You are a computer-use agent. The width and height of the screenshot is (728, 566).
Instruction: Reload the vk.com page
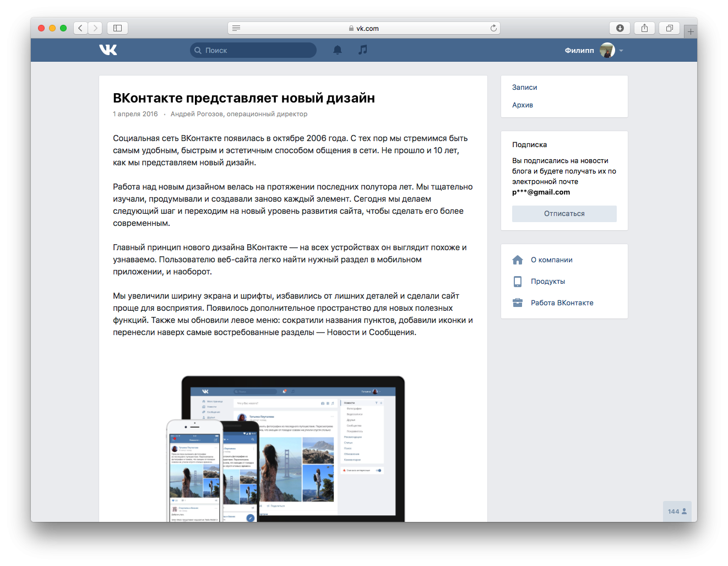(493, 28)
